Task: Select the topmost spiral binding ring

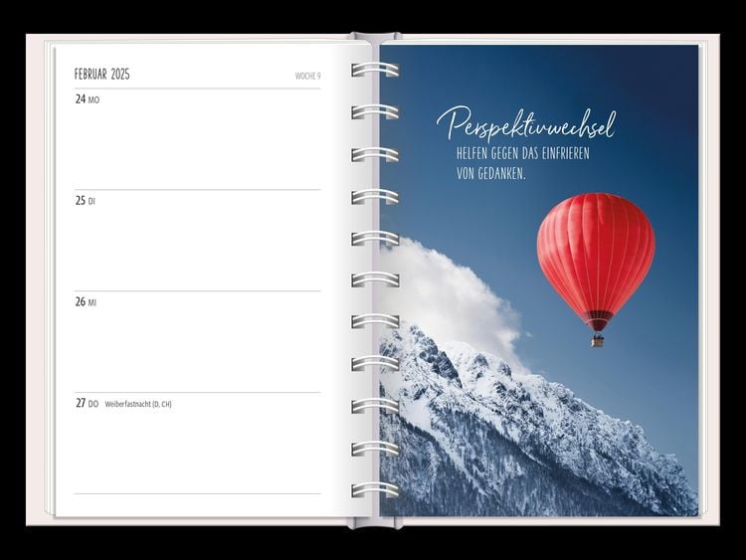Action: pos(375,70)
